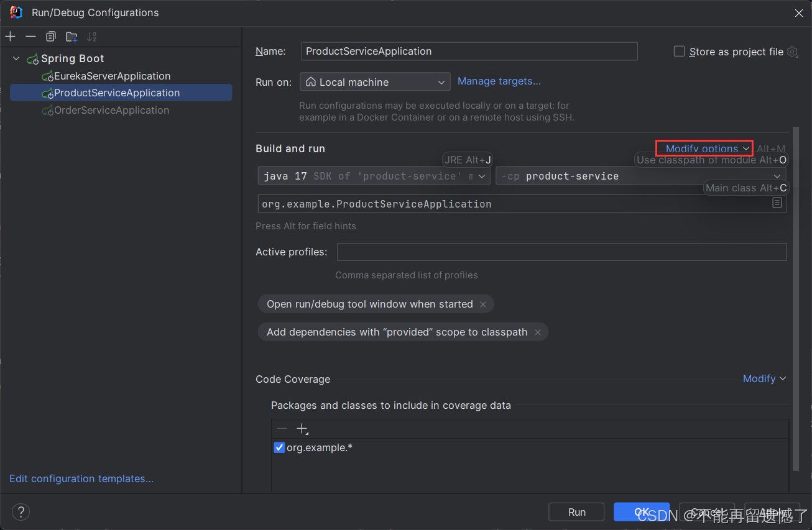The image size is (812, 530).
Task: Focus the Active profiles field
Action: pos(561,252)
